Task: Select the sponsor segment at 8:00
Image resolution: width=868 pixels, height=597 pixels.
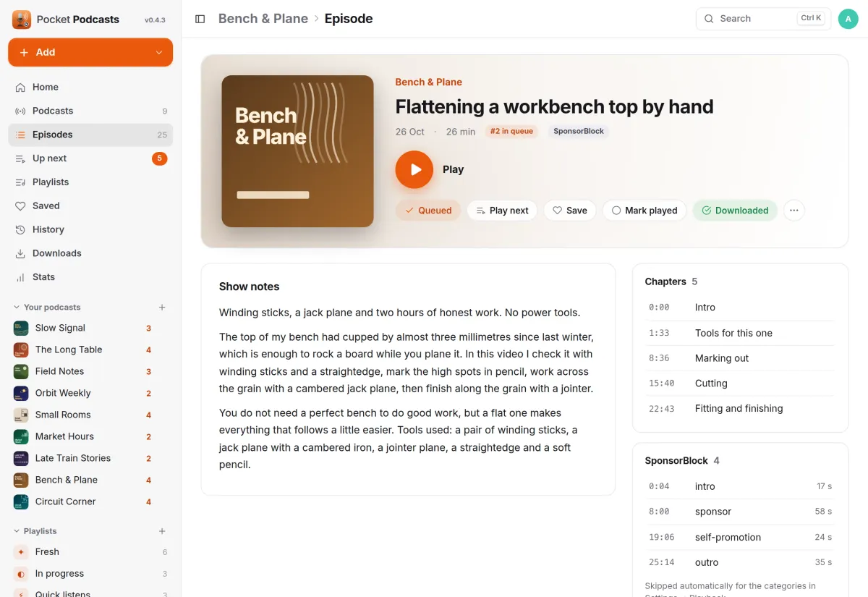Action: (739, 512)
